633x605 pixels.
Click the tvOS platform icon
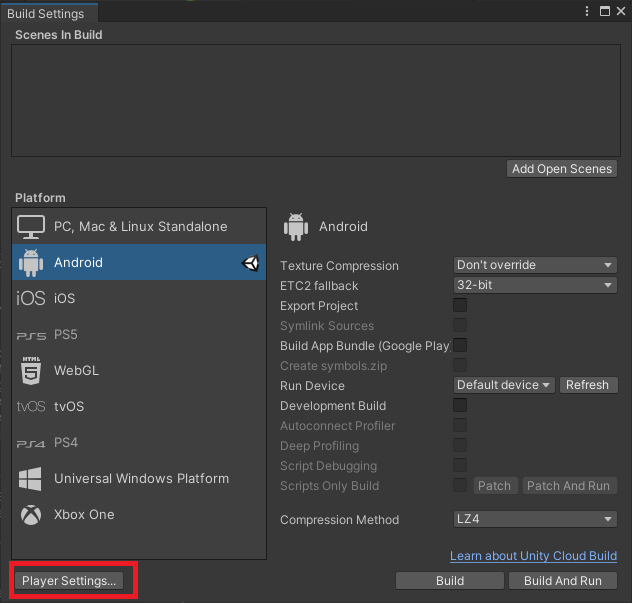[31, 406]
